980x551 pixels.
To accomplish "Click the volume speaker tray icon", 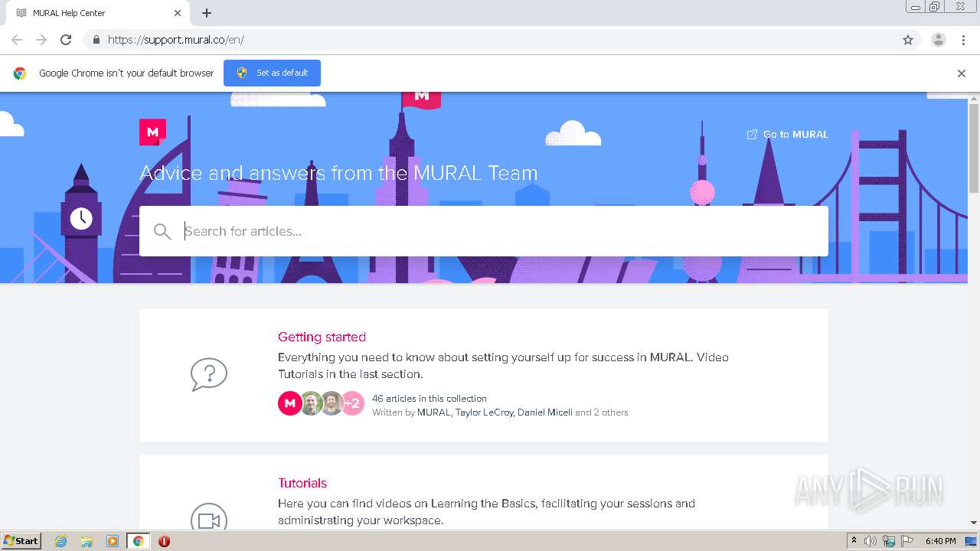I will coord(871,541).
